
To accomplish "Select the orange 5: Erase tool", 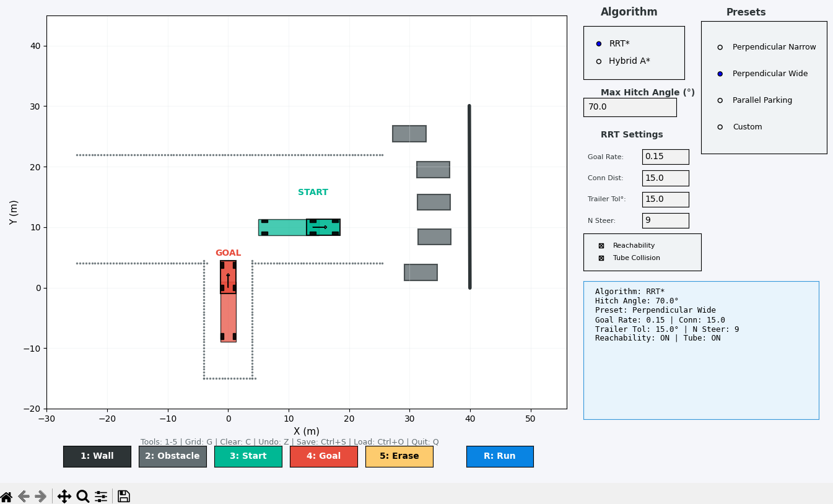I will (x=399, y=456).
